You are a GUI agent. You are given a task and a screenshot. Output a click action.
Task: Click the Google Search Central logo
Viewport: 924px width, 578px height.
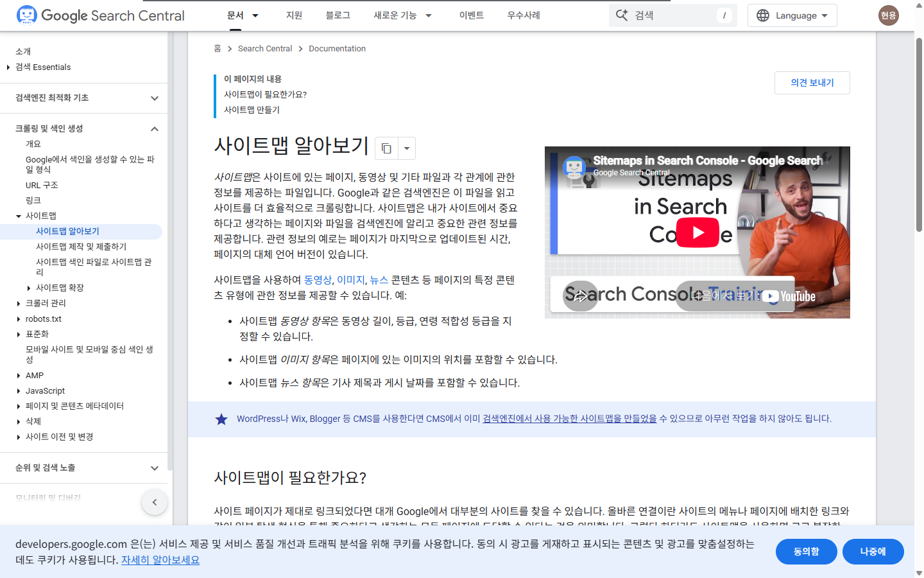coord(100,15)
